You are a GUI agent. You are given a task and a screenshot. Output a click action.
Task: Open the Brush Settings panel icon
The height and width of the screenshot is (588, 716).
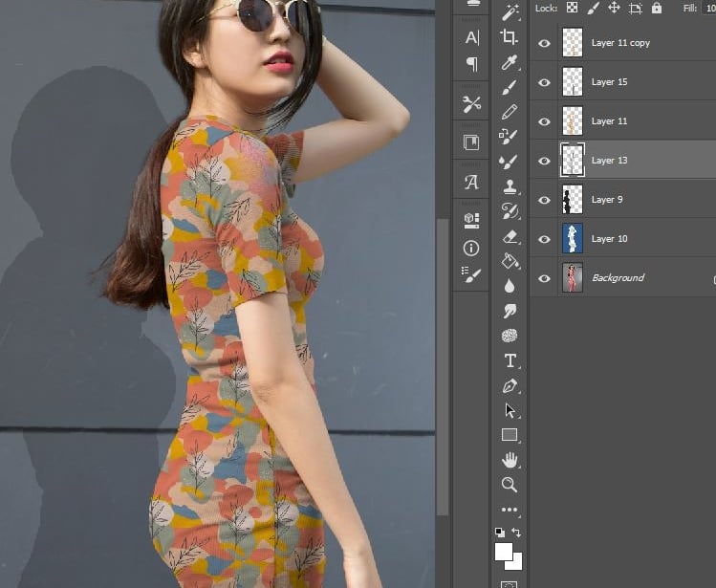tap(470, 273)
